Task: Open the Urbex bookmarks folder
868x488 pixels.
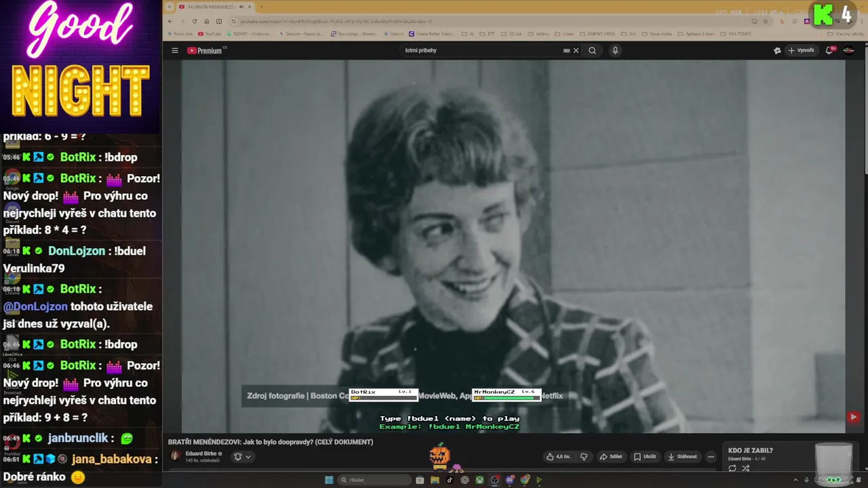Action: [564, 33]
